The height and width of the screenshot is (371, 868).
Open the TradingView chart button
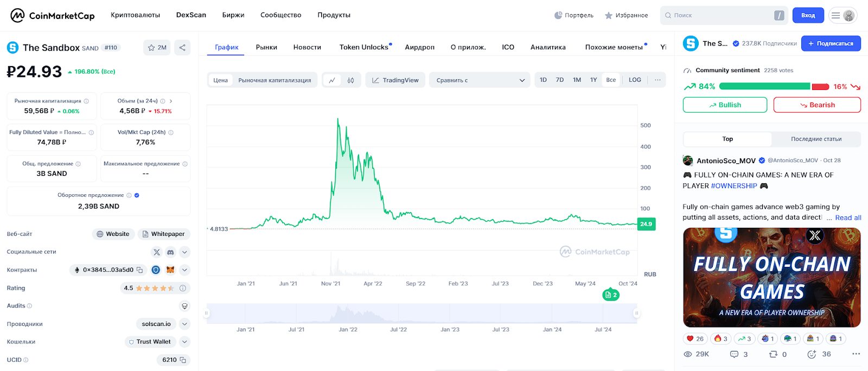point(395,80)
